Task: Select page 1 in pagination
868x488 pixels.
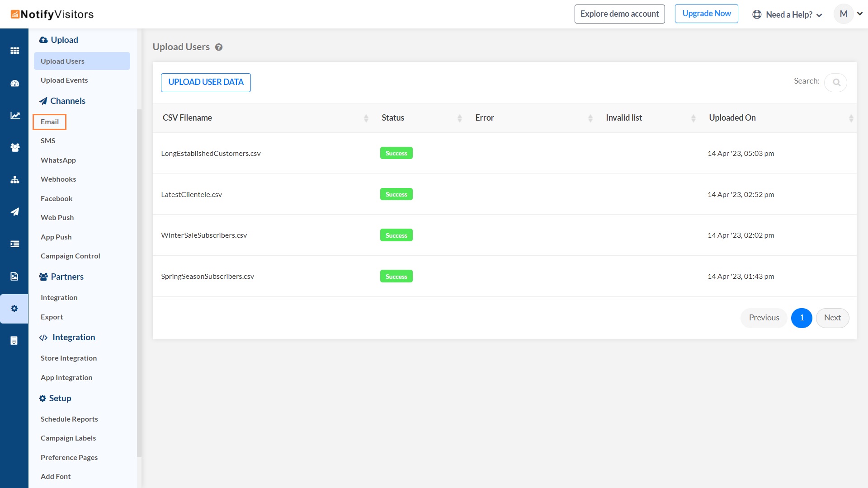Action: [x=802, y=318]
